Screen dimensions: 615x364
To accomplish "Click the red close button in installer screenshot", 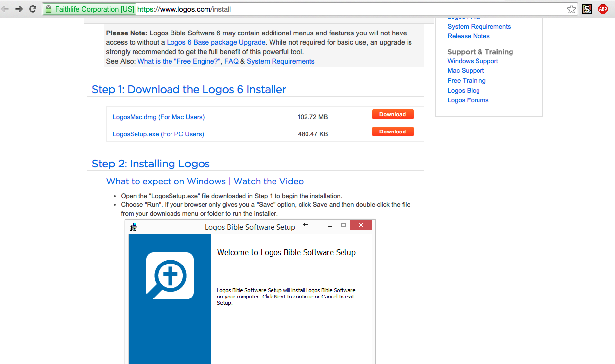I will pyautogui.click(x=361, y=225).
